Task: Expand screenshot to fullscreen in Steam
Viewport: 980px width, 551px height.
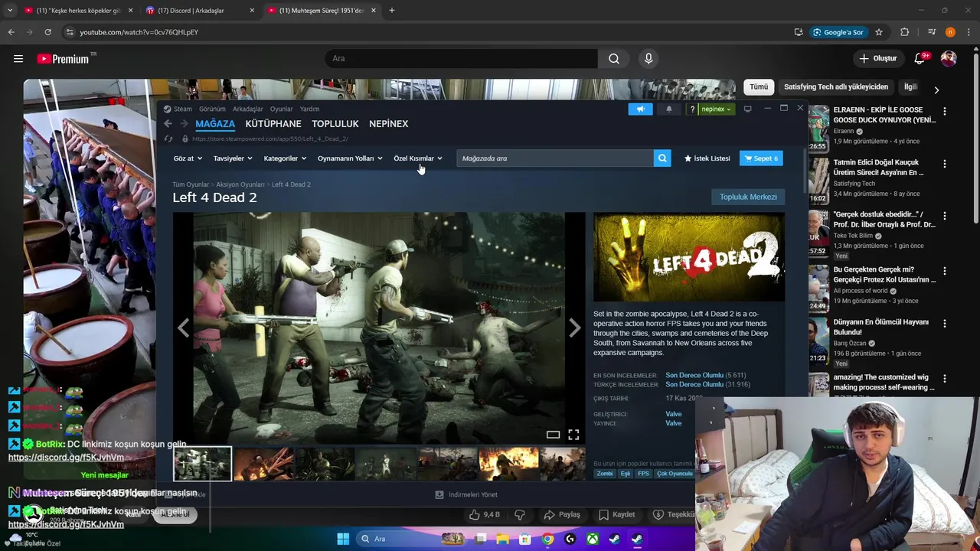Action: (x=573, y=435)
